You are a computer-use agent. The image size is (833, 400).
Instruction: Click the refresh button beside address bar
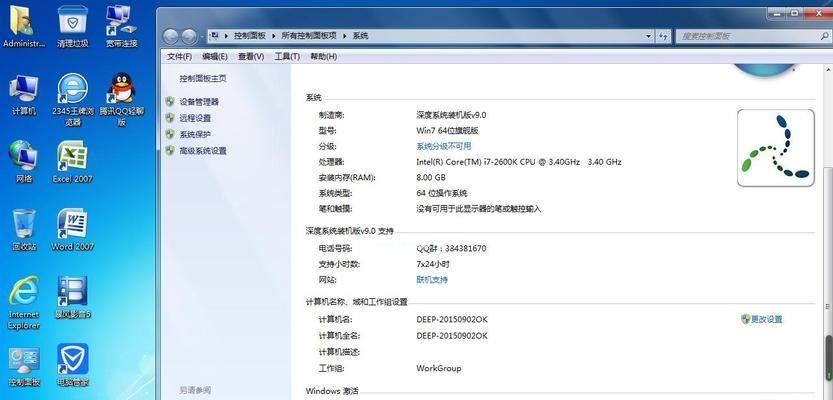pos(663,36)
